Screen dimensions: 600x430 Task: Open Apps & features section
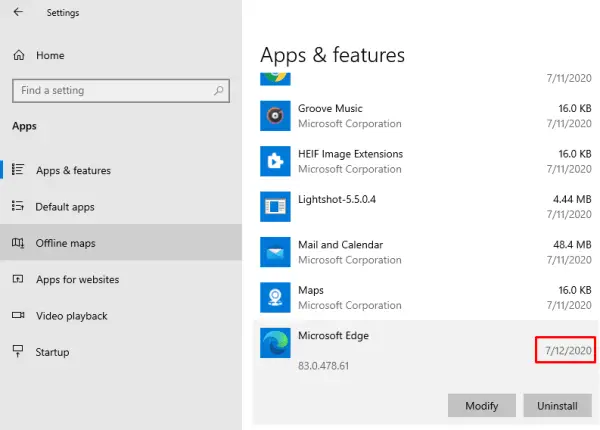pos(73,171)
